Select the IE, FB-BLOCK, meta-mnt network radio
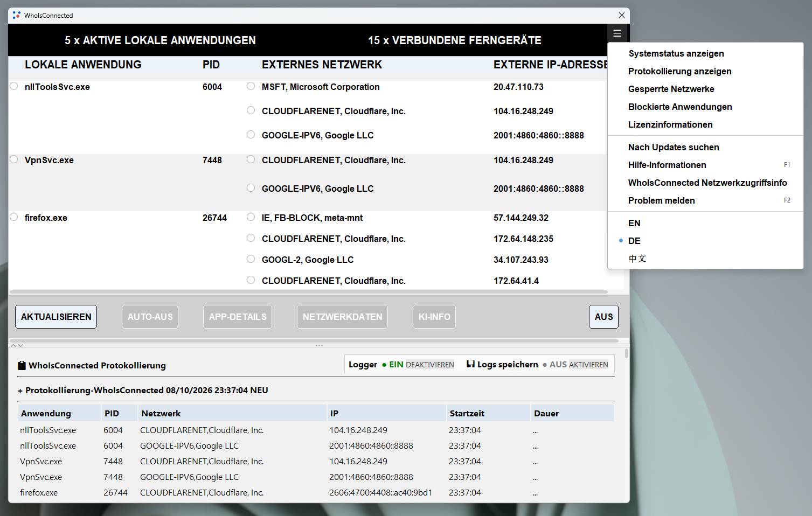This screenshot has width=812, height=516. [x=251, y=217]
